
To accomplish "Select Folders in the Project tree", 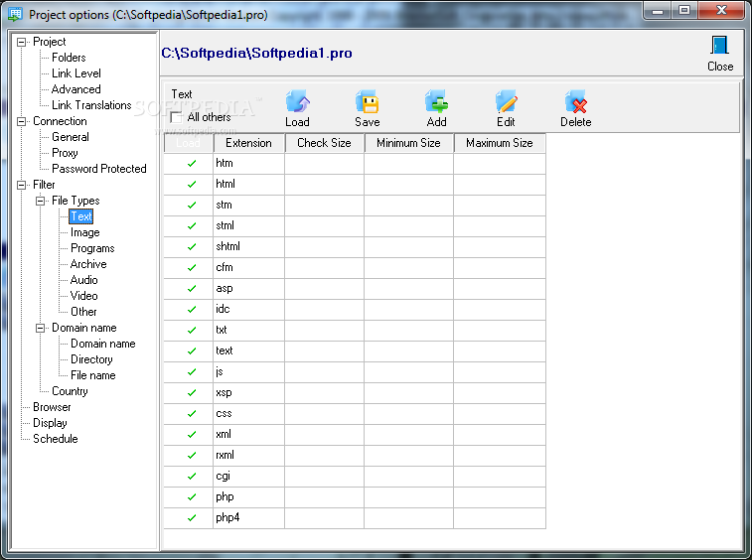I will (x=69, y=58).
